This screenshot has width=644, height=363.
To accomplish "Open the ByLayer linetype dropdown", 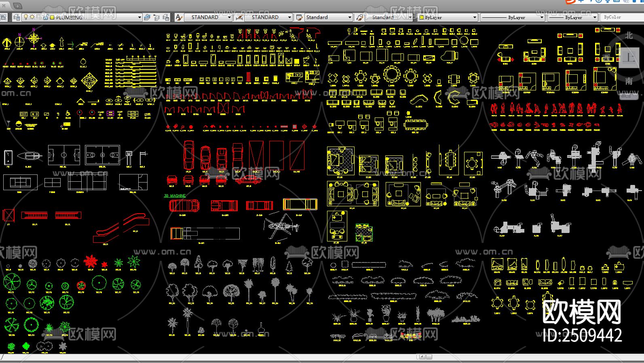I will click(542, 17).
